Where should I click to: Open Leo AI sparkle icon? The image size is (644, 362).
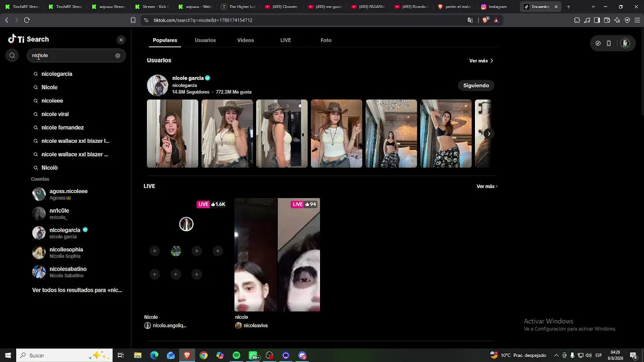(x=617, y=20)
